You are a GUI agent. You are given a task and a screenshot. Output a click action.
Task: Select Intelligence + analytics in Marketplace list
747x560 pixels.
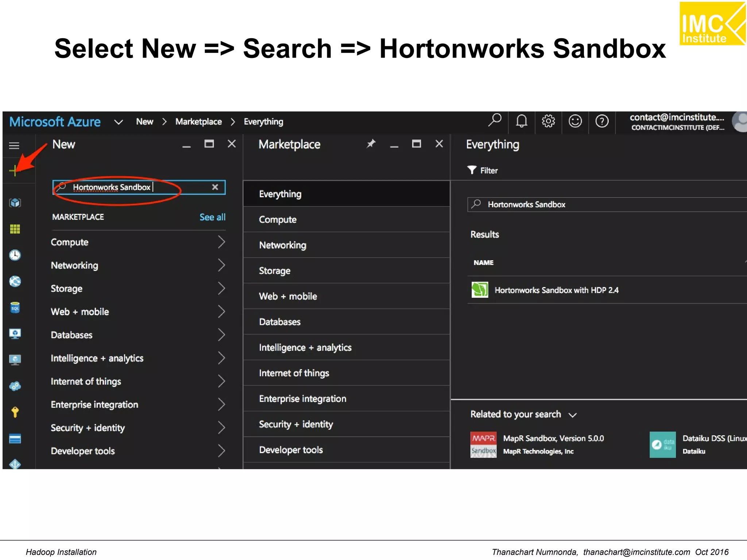pos(347,347)
